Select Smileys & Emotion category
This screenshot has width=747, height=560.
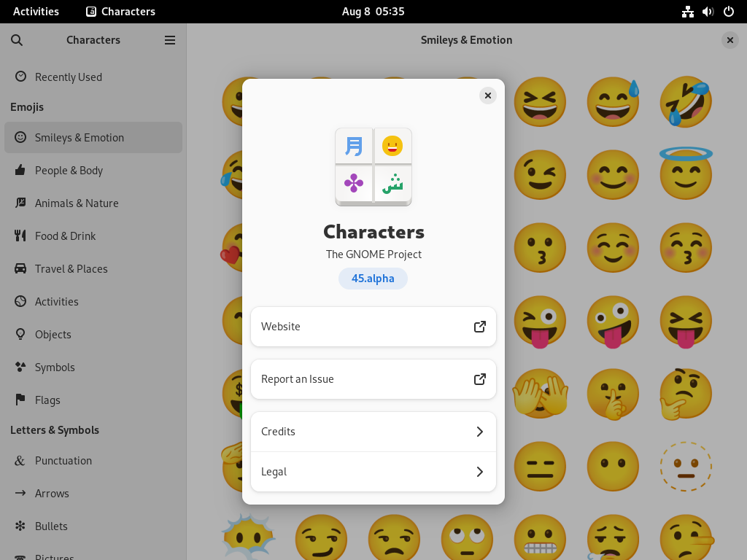point(93,138)
